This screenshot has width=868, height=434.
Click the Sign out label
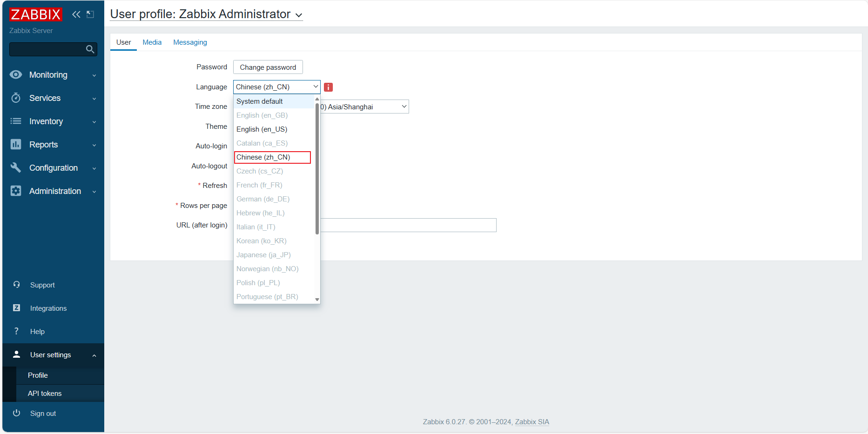coord(43,414)
